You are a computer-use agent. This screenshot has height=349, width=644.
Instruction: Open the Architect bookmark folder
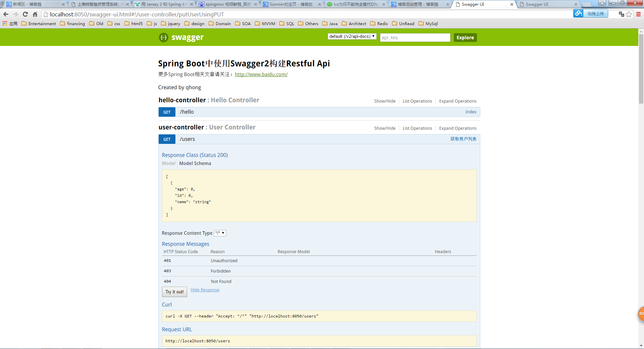[x=354, y=23]
